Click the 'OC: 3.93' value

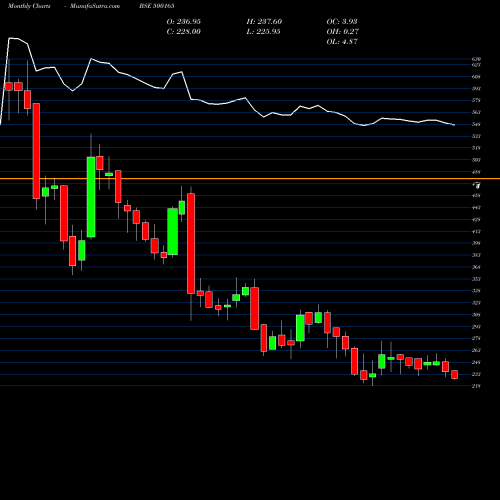pos(342,21)
